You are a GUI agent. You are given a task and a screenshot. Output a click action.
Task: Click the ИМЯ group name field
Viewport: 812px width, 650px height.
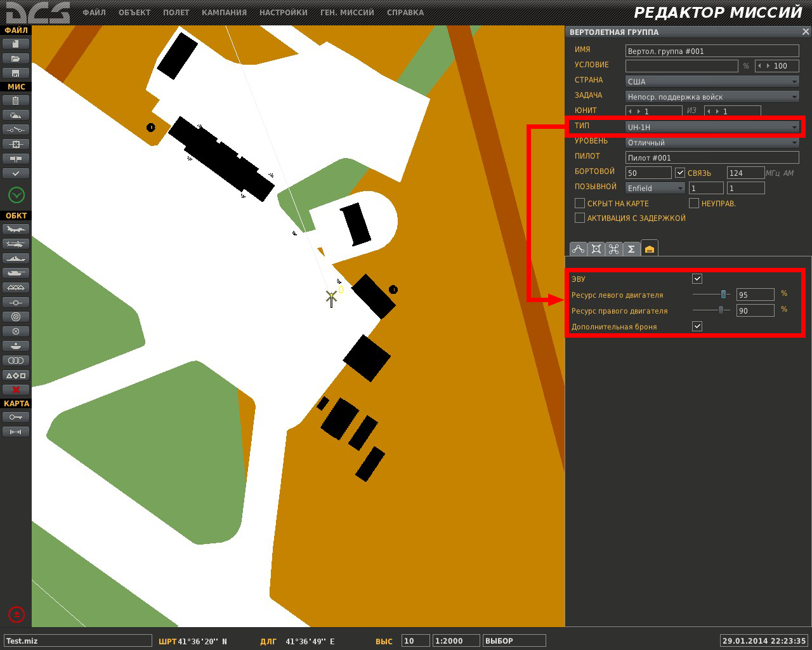(x=712, y=51)
